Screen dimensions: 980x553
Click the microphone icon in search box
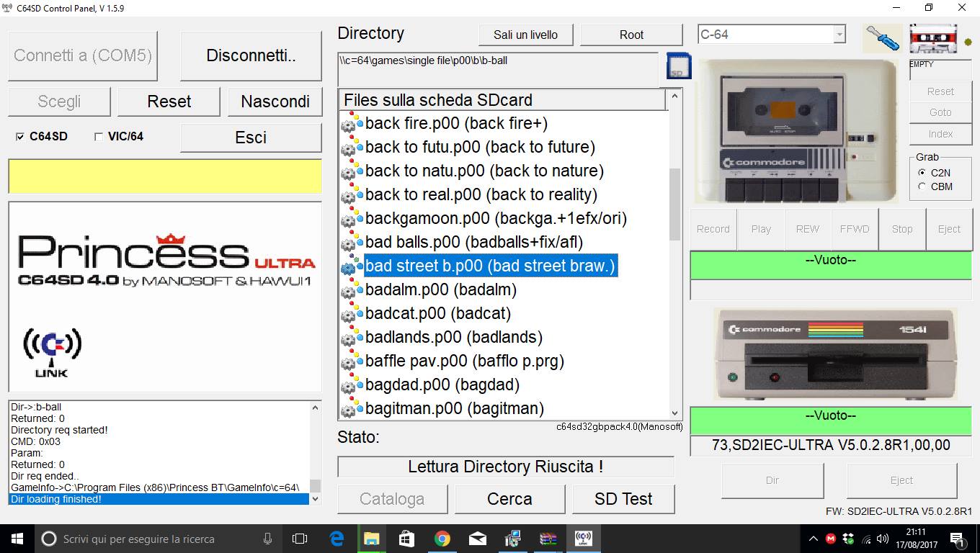(267, 539)
